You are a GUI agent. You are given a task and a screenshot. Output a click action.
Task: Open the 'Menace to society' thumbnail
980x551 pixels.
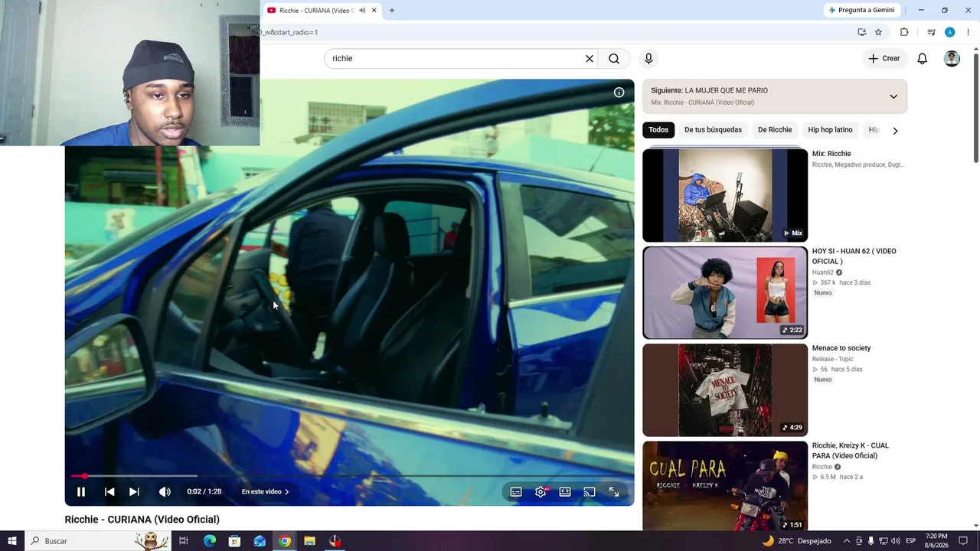tap(725, 390)
